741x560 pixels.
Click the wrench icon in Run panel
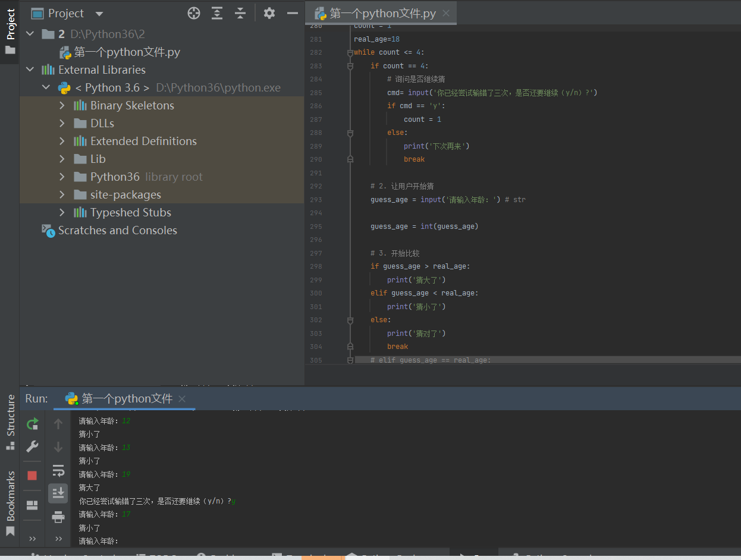(x=33, y=447)
